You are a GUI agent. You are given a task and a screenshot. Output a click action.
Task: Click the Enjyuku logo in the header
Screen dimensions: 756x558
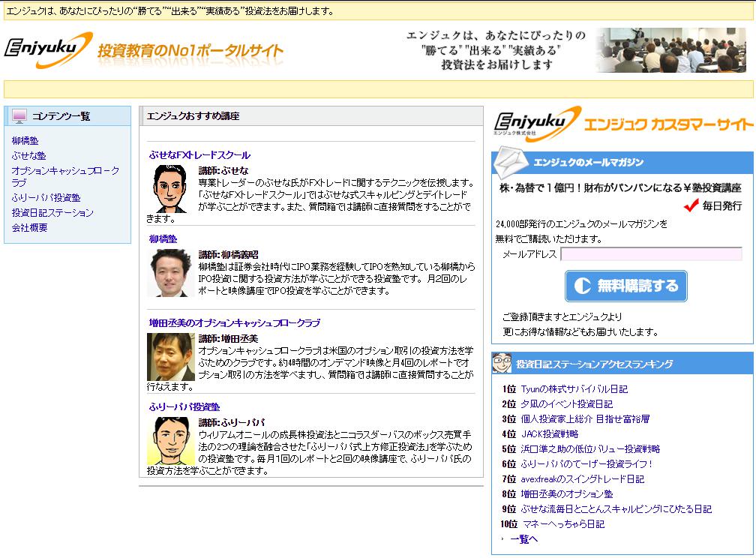click(x=48, y=49)
